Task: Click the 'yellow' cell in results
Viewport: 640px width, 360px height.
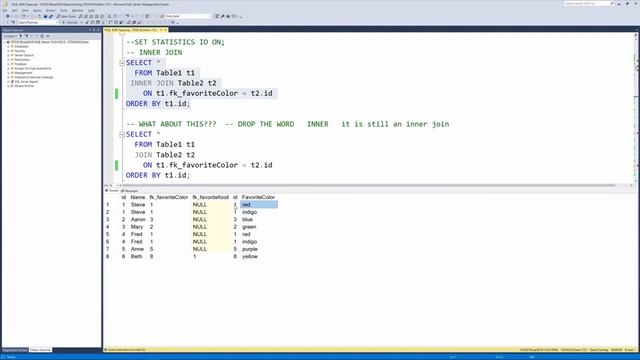Action: click(x=250, y=256)
